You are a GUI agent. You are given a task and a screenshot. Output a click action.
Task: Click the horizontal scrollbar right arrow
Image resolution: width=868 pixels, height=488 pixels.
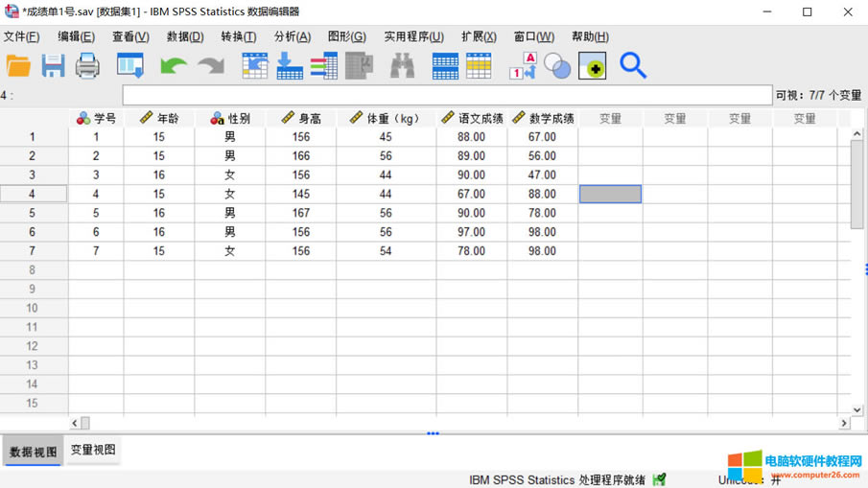844,423
